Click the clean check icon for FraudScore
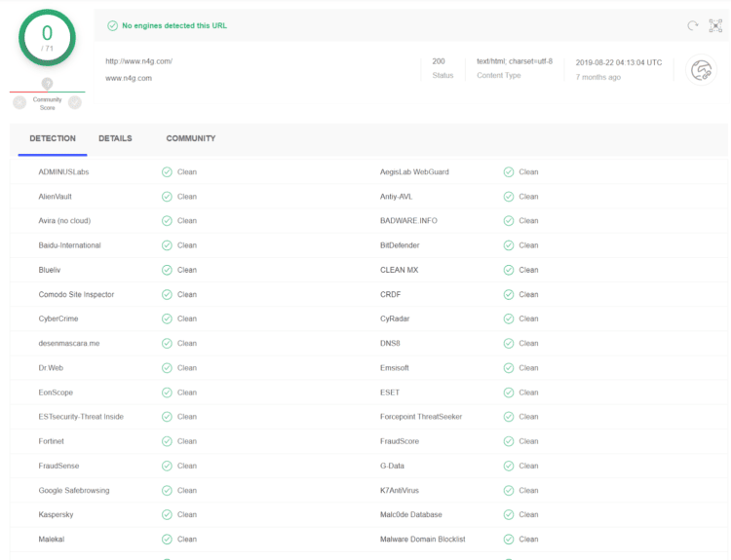 tap(509, 441)
